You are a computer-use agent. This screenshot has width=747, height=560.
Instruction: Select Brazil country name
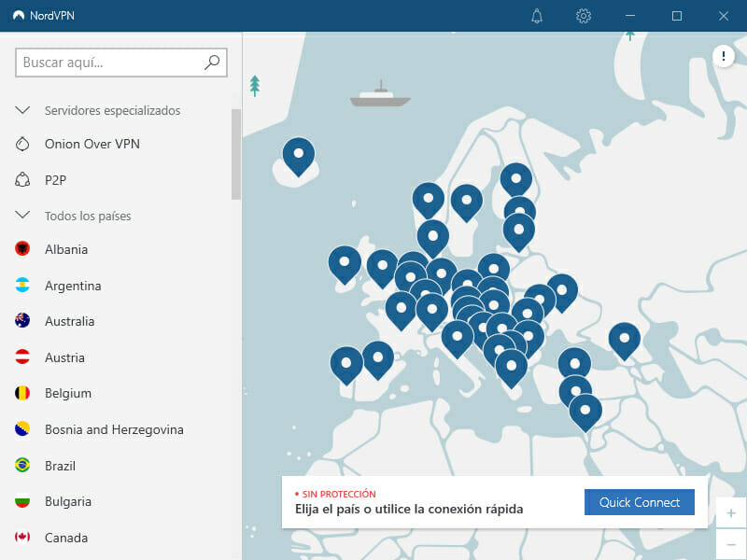pos(60,465)
